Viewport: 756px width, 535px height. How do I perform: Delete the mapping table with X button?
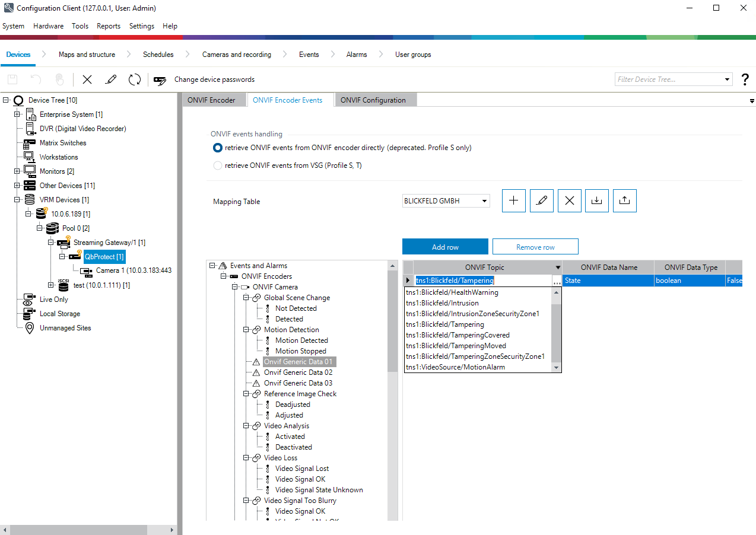pyautogui.click(x=569, y=201)
